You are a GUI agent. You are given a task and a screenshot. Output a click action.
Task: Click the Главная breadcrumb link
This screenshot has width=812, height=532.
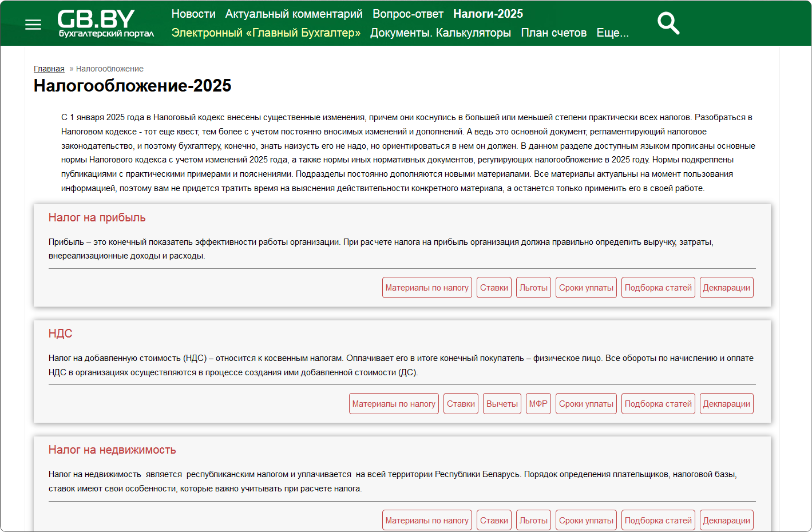pos(49,69)
